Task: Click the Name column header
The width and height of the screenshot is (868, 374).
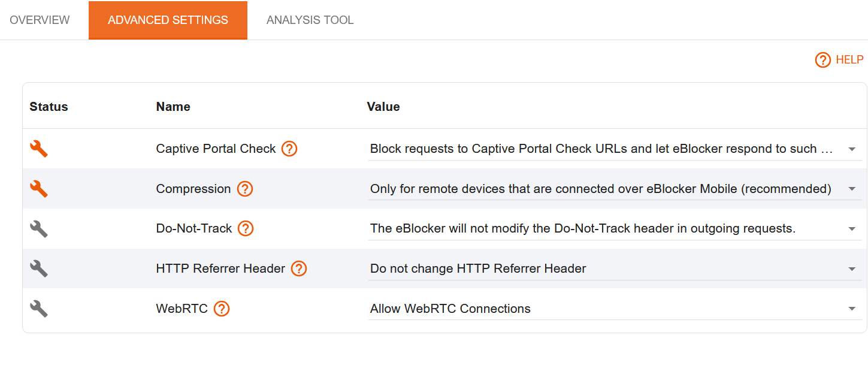Action: [173, 107]
